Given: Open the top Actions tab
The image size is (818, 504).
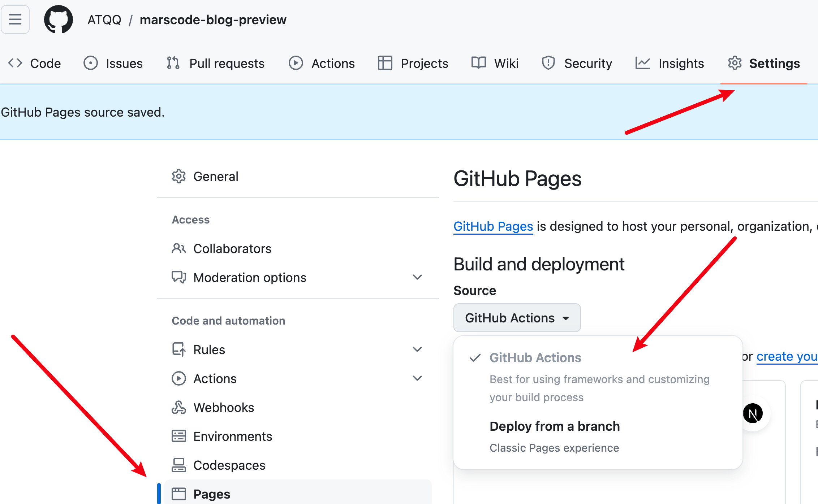Looking at the screenshot, I should [322, 63].
